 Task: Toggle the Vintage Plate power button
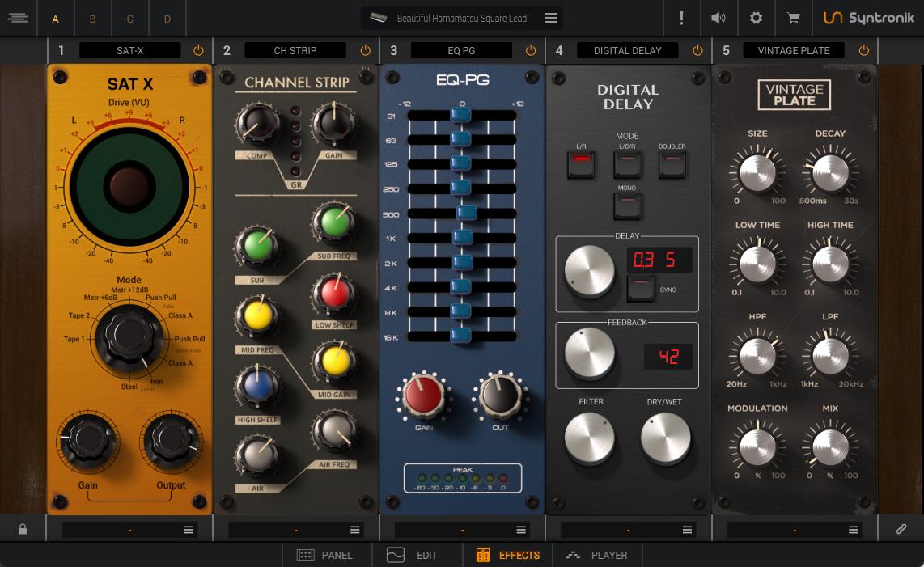864,50
